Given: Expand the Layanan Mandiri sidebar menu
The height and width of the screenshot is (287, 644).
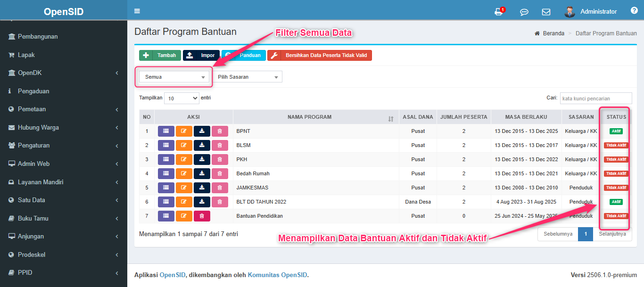Looking at the screenshot, I should pyautogui.click(x=64, y=182).
